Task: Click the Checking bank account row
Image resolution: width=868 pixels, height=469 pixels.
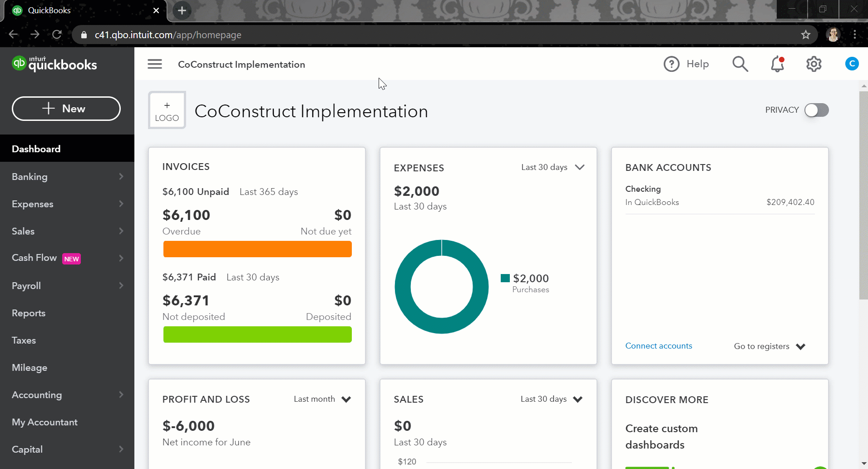Action: (720, 195)
